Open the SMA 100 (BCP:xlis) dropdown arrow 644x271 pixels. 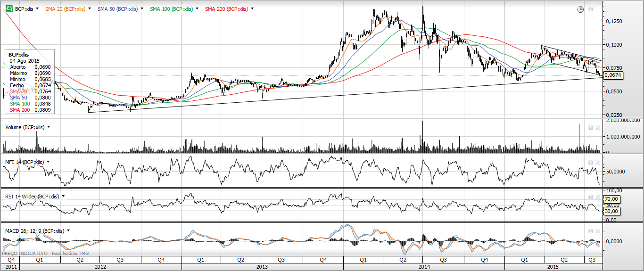point(197,9)
